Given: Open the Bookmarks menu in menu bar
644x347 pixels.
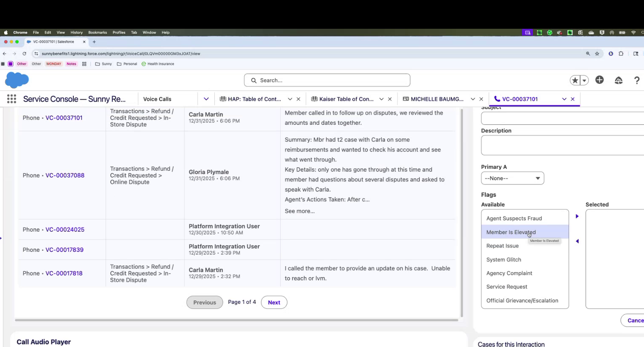Looking at the screenshot, I should click(97, 33).
